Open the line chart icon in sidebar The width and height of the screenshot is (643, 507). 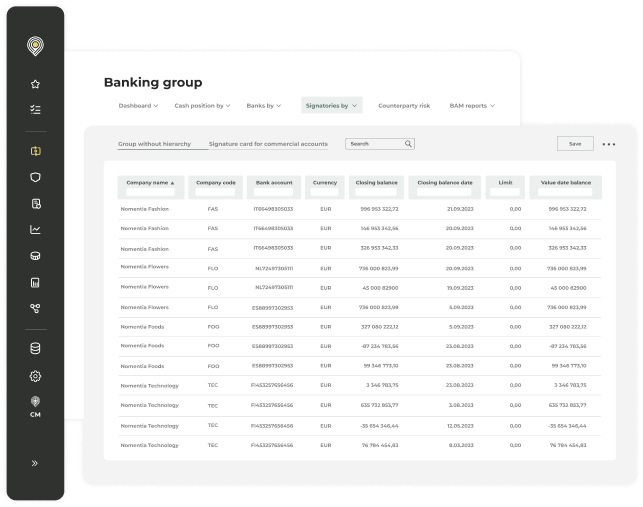[x=35, y=230]
